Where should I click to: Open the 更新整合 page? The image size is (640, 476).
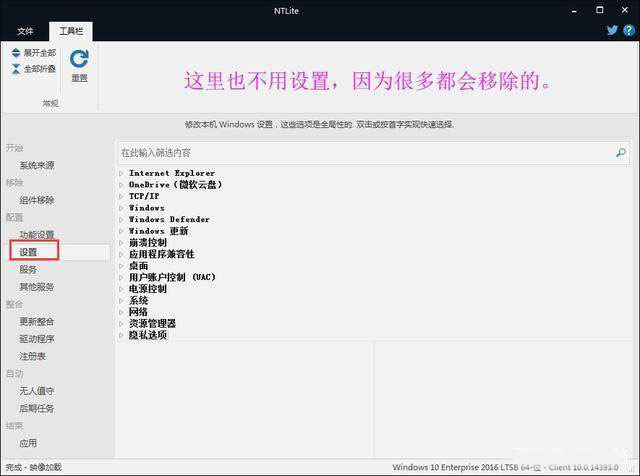37,322
